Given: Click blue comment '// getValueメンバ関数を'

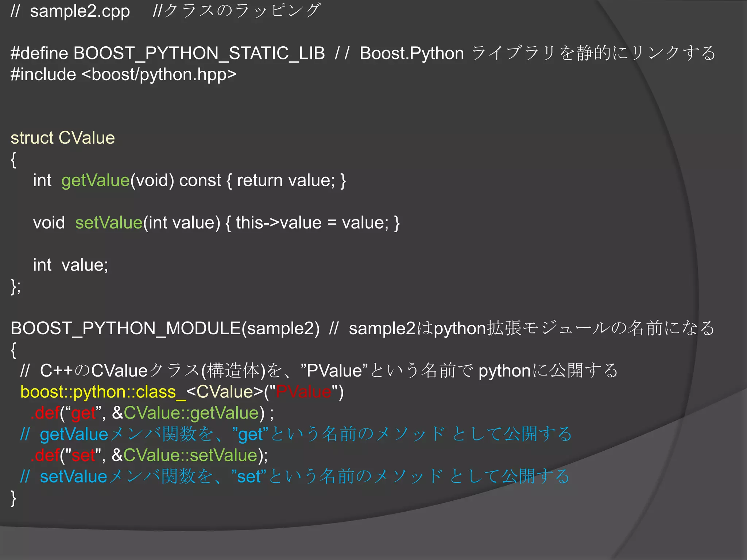Looking at the screenshot, I should tap(296, 434).
